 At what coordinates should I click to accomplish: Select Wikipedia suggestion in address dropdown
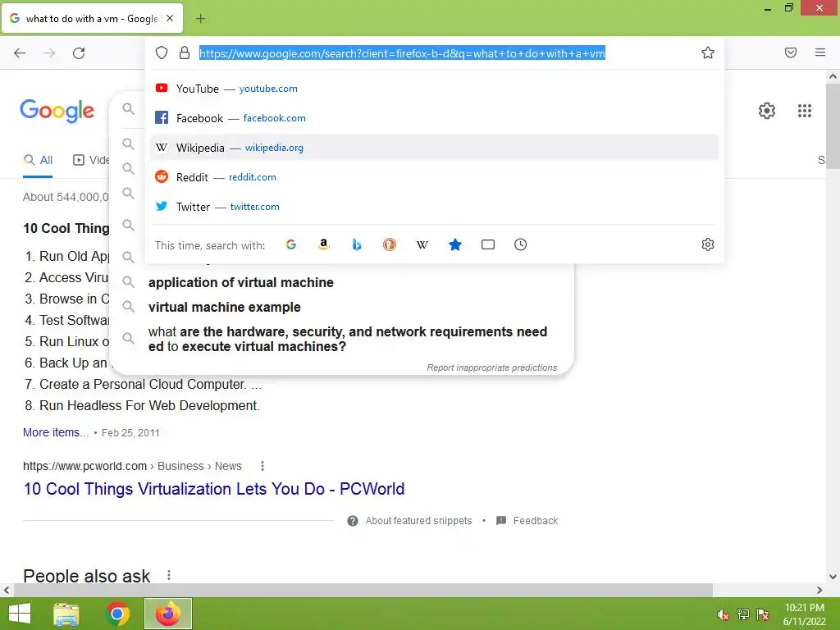[434, 148]
